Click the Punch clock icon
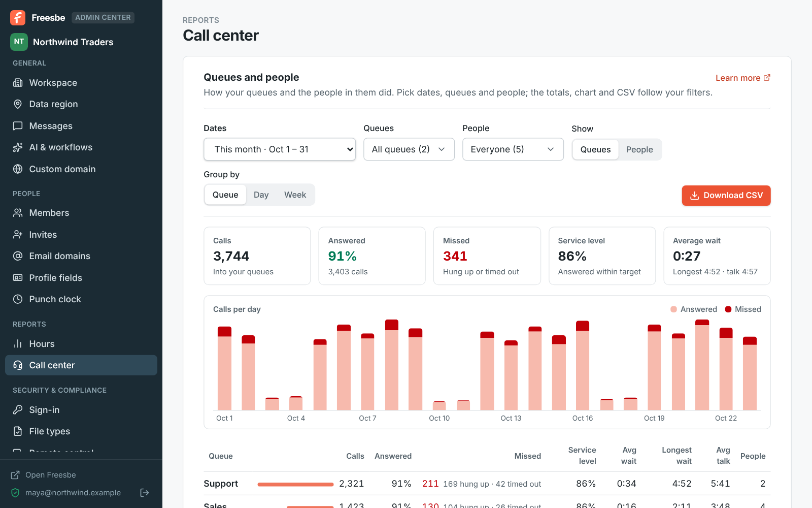 pyautogui.click(x=18, y=299)
